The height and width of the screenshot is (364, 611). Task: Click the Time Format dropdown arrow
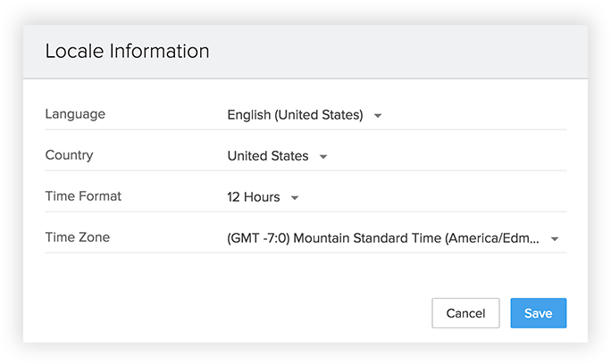tap(295, 197)
